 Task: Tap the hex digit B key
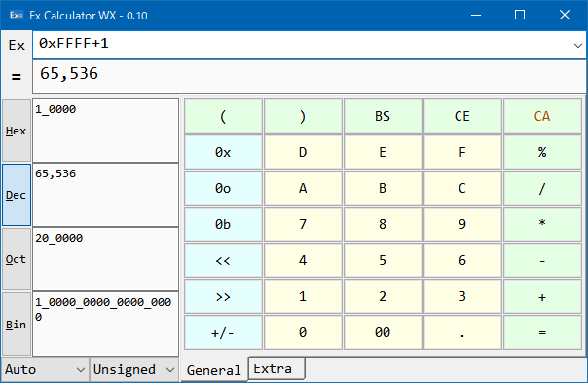pos(383,188)
